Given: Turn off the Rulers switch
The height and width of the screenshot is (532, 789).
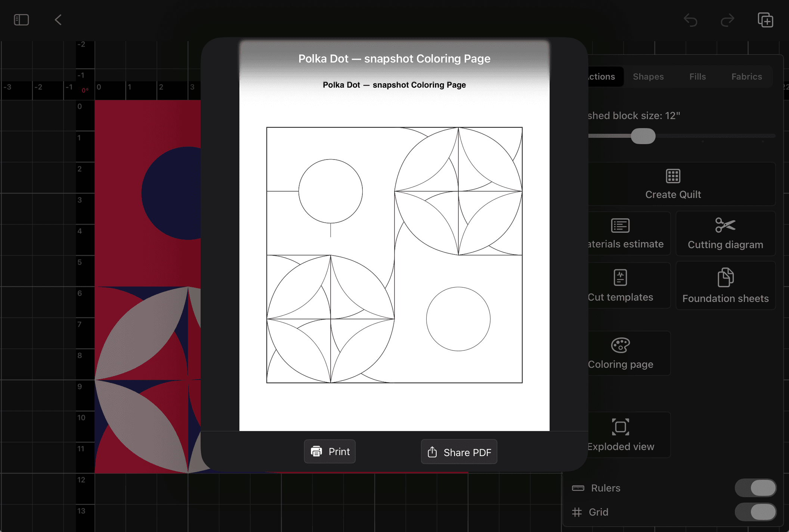Looking at the screenshot, I should tap(755, 488).
